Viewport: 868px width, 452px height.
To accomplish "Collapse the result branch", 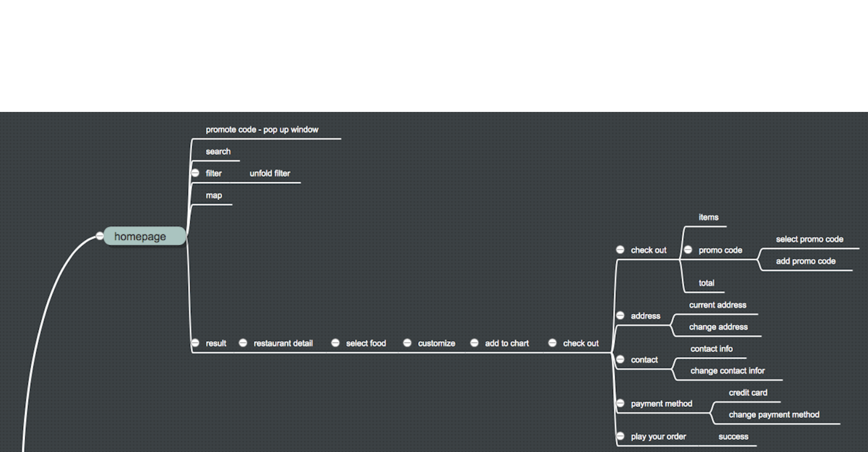I will [x=195, y=343].
